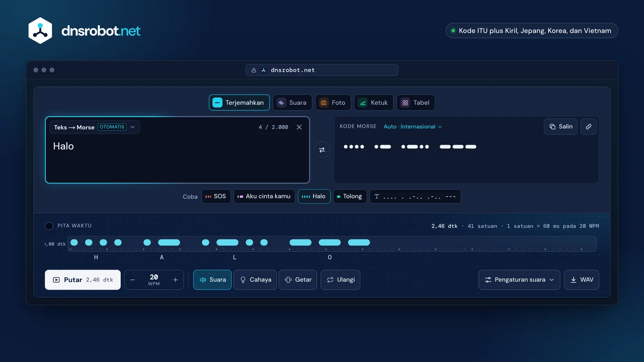Toggle Cahaya light output
The image size is (644, 362).
255,280
